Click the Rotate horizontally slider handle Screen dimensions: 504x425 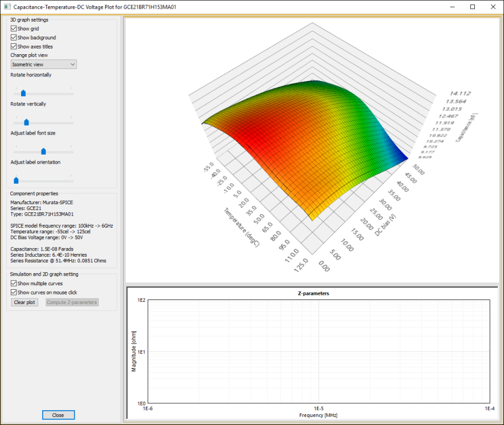coord(23,93)
